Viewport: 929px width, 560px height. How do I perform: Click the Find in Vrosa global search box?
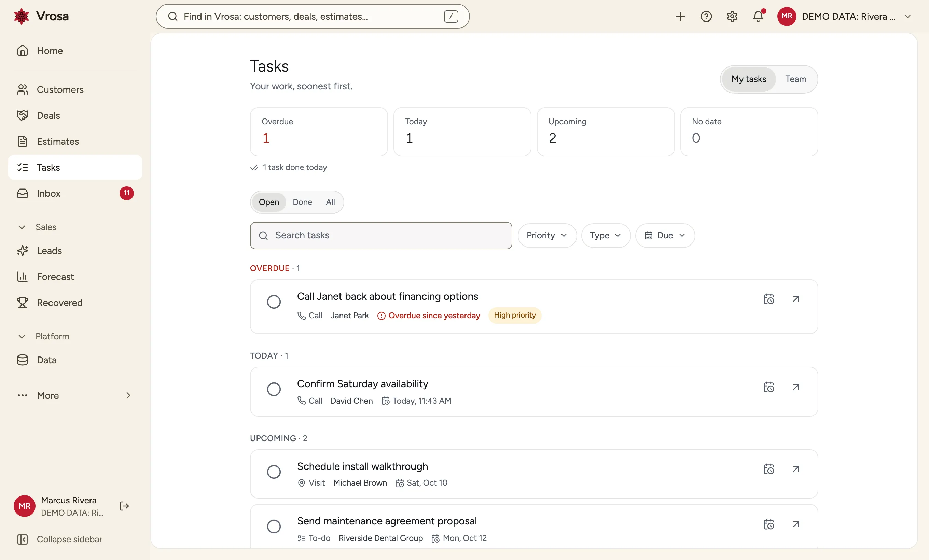click(x=313, y=17)
